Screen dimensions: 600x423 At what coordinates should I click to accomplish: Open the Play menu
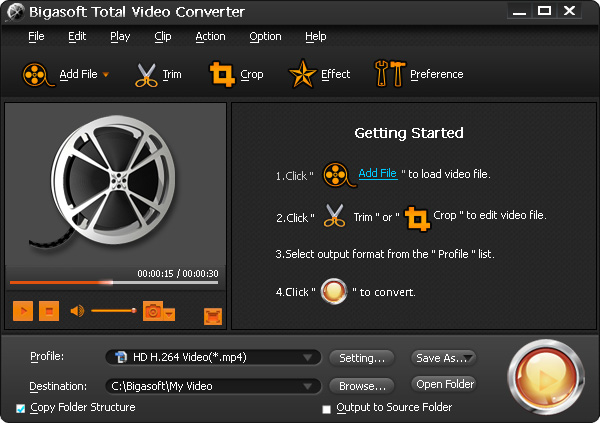click(x=120, y=36)
